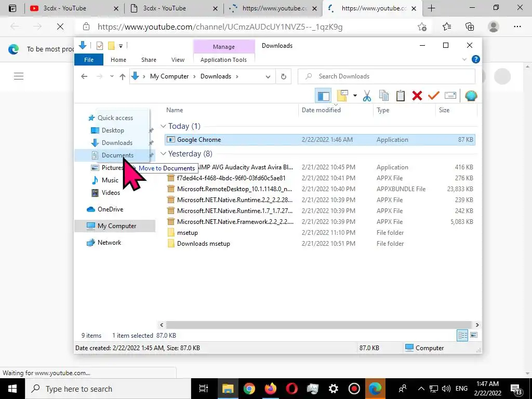The height and width of the screenshot is (399, 532).
Task: Go up one folder level
Action: coord(123,76)
